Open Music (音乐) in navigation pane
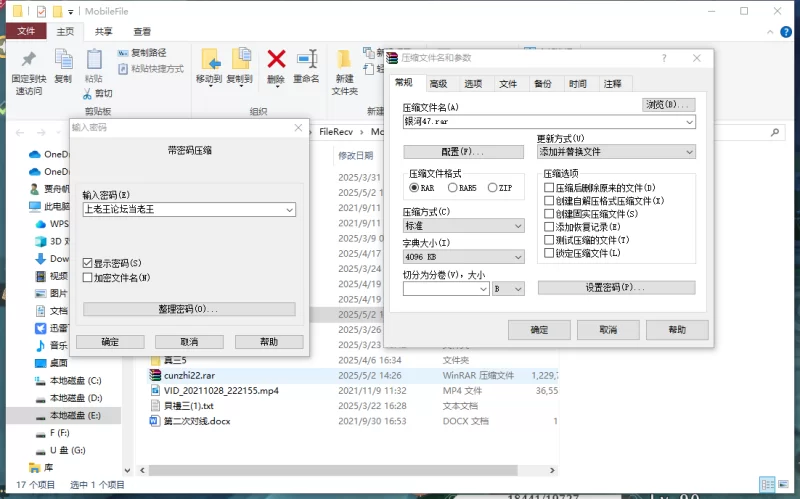Screen dimensions: 800x499 (x=52, y=345)
